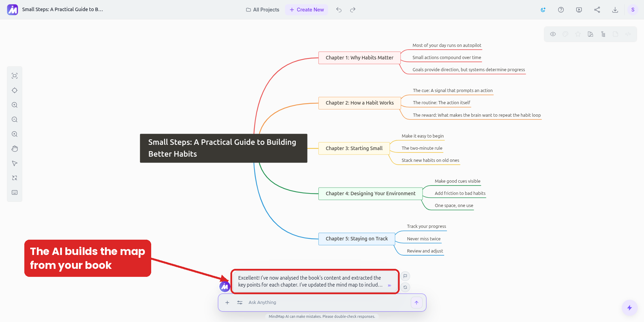Center the map with the crosshair icon
Viewport: 644px width, 322px height.
(x=15, y=90)
